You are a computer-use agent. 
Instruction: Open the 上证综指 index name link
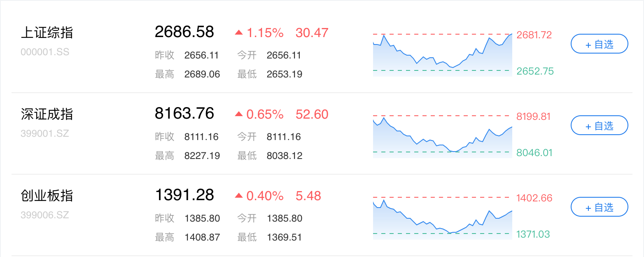[x=47, y=33]
